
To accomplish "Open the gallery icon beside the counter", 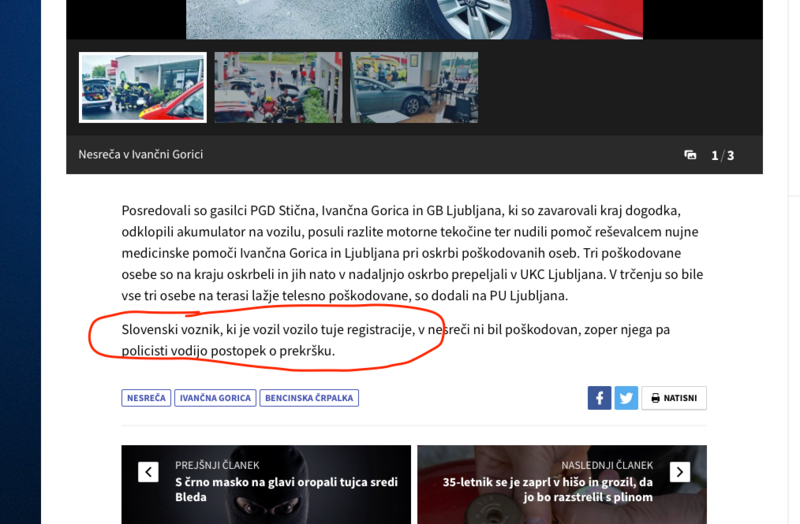I will [x=690, y=155].
